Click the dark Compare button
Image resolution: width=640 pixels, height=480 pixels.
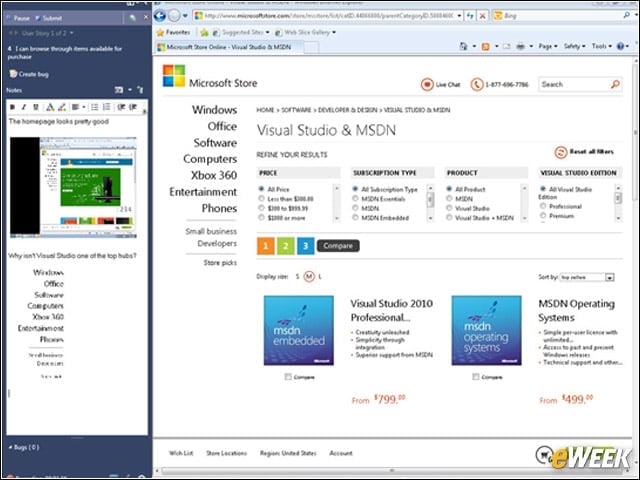point(338,246)
